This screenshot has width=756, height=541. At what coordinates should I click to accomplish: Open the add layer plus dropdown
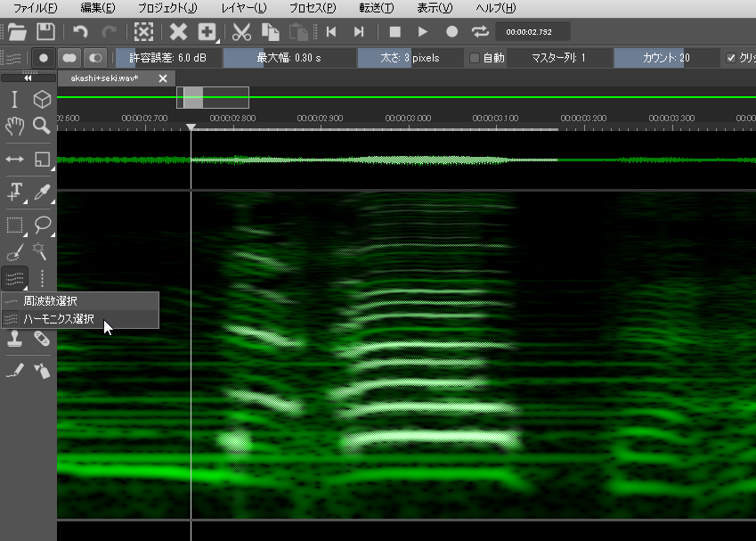[207, 32]
